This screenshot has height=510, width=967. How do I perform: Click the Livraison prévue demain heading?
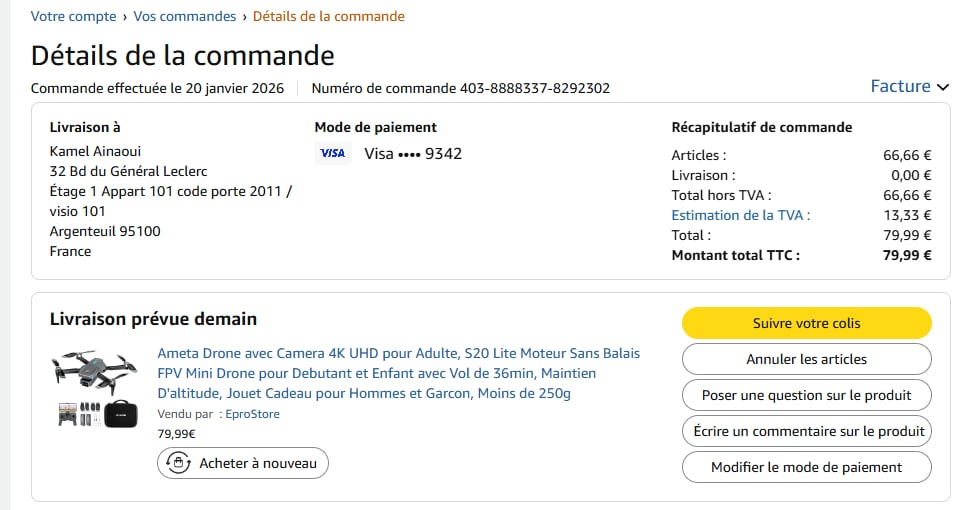point(153,319)
